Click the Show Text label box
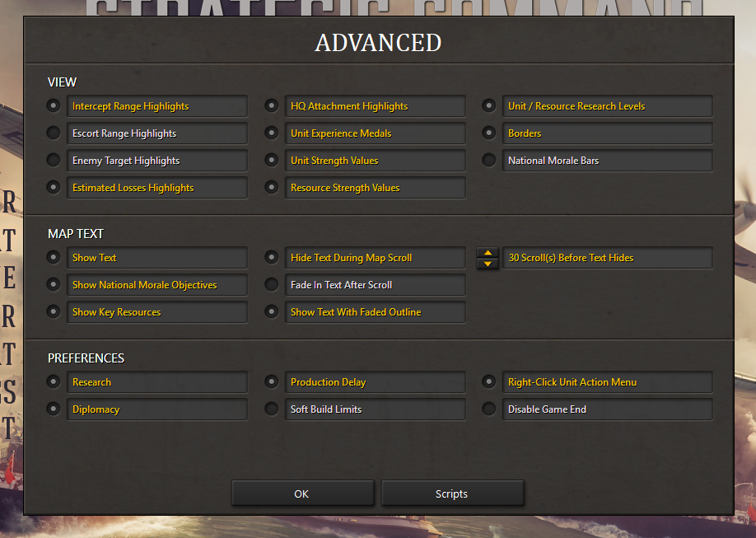756x538 pixels. [x=156, y=258]
